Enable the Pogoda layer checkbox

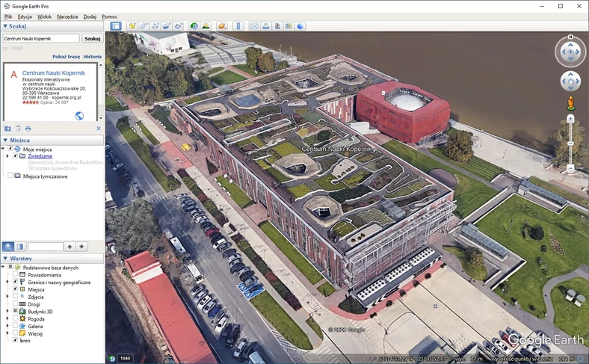pyautogui.click(x=15, y=318)
